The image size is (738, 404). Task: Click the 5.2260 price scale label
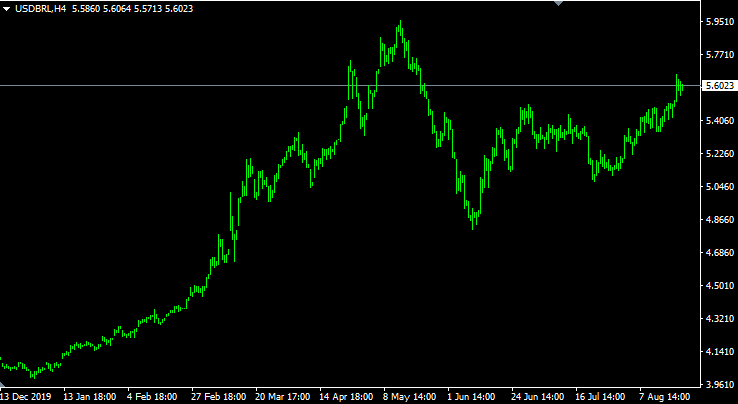720,154
